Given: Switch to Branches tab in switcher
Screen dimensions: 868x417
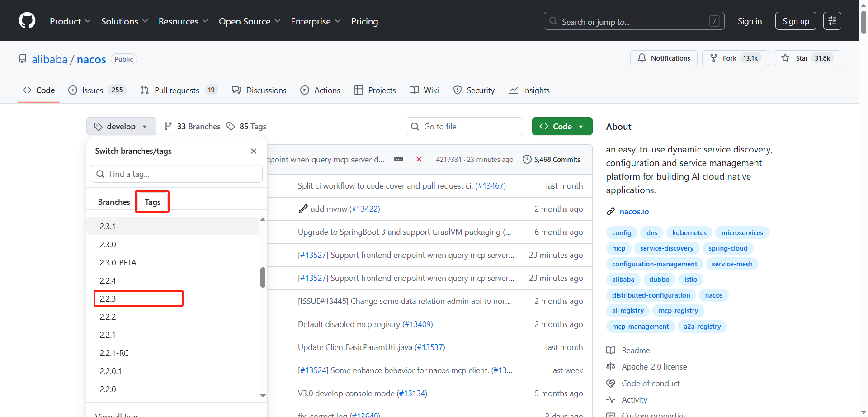Looking at the screenshot, I should tap(114, 202).
